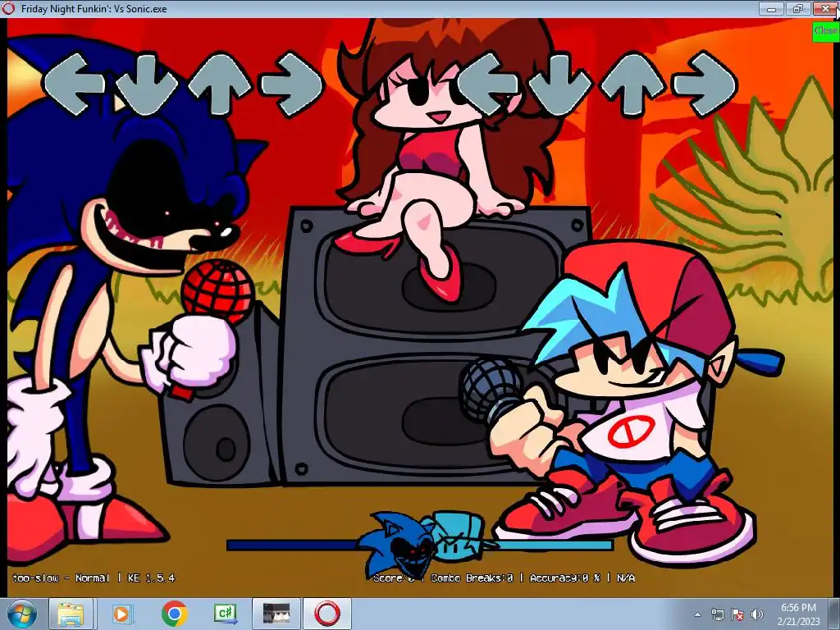The height and width of the screenshot is (630, 840).
Task: Open the C# application in the taskbar
Action: pos(226,614)
